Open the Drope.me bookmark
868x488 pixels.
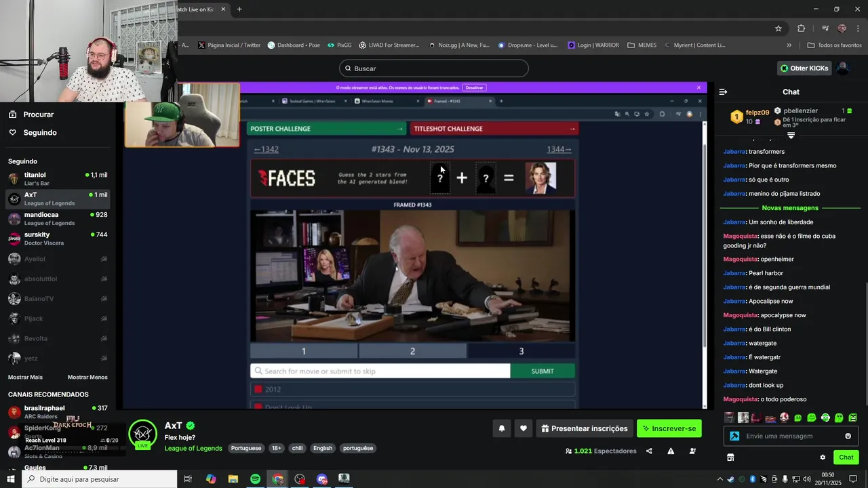pos(528,45)
